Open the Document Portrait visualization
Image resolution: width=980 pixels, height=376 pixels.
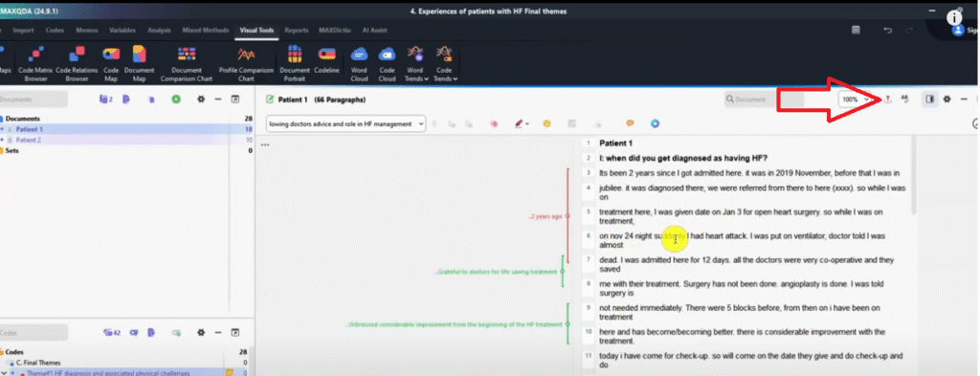(x=295, y=63)
